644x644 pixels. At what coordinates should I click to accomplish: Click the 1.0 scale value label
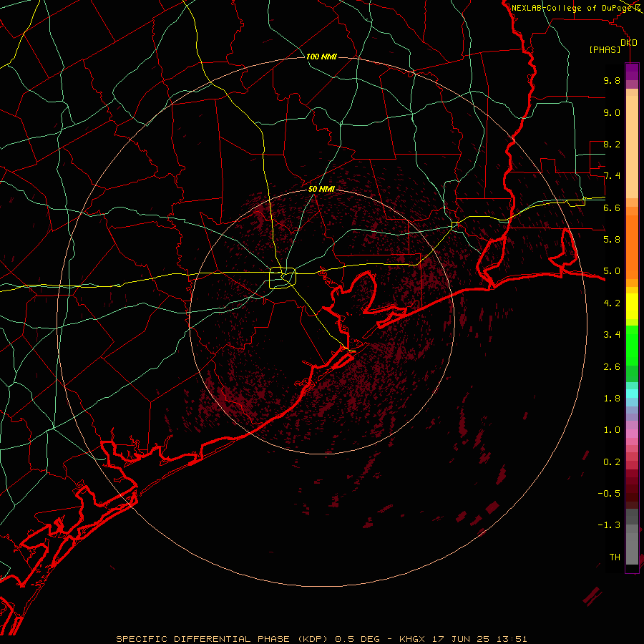point(612,430)
